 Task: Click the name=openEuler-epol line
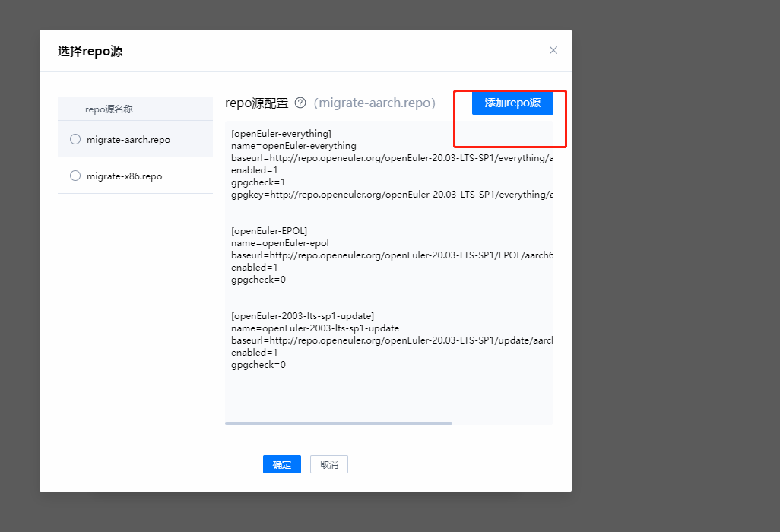point(280,243)
